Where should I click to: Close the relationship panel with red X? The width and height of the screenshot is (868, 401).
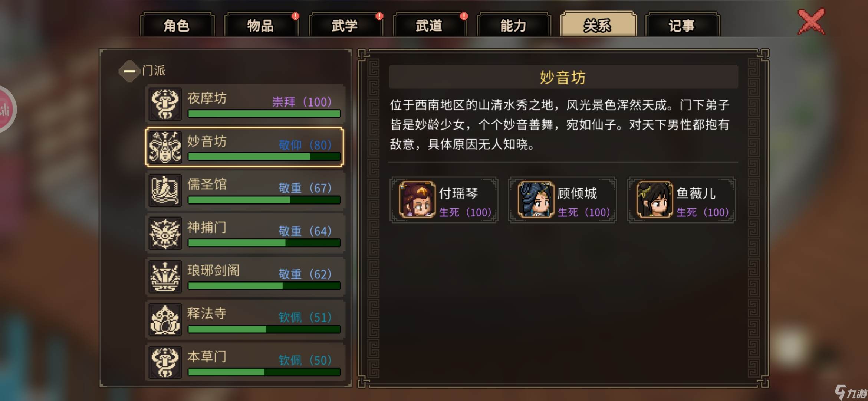pos(811,22)
